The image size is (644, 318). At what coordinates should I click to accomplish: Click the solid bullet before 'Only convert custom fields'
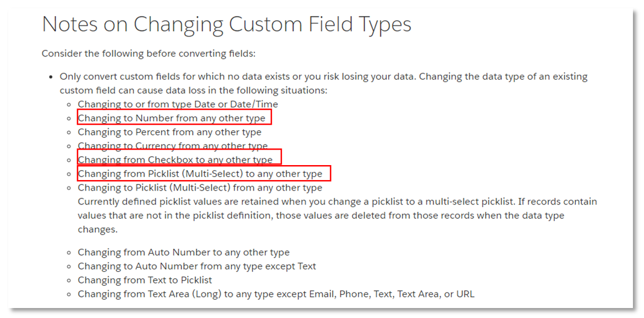(x=51, y=77)
